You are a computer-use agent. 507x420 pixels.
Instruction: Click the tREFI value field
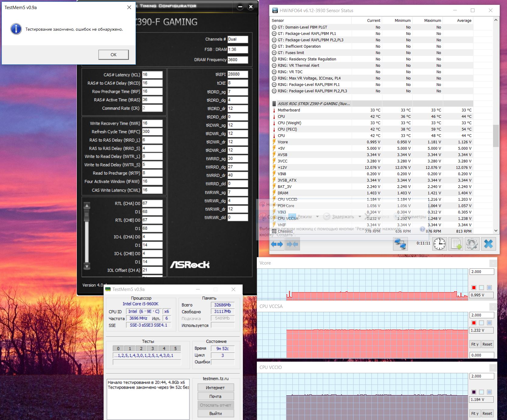[x=238, y=74]
